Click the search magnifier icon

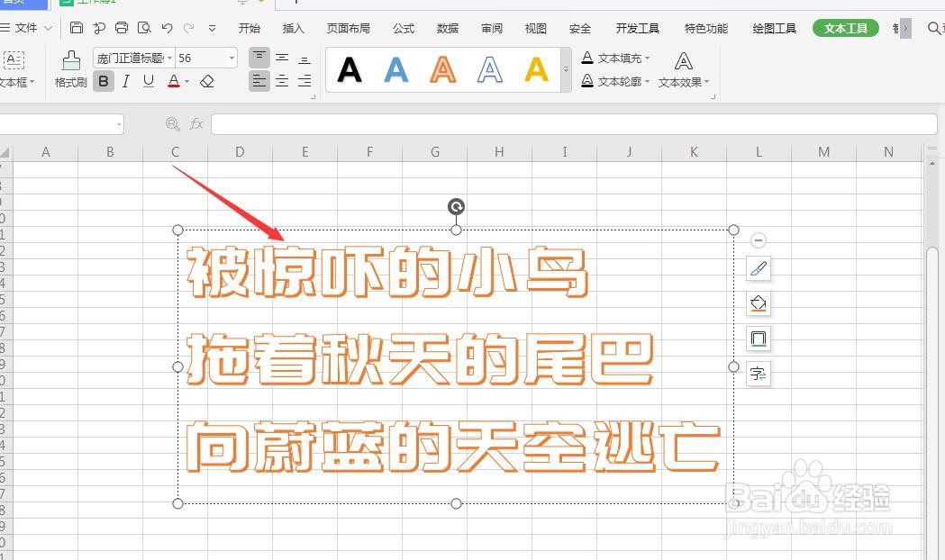coord(933,28)
